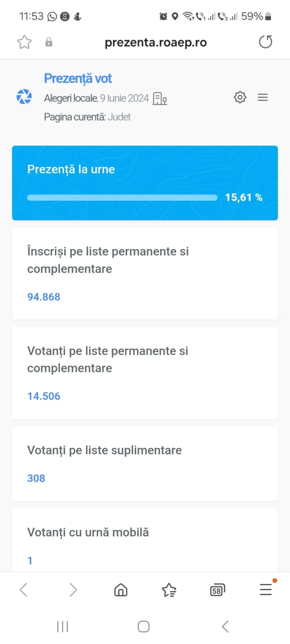
Task: Tap the blue Prezență vot logo
Action: click(x=24, y=97)
